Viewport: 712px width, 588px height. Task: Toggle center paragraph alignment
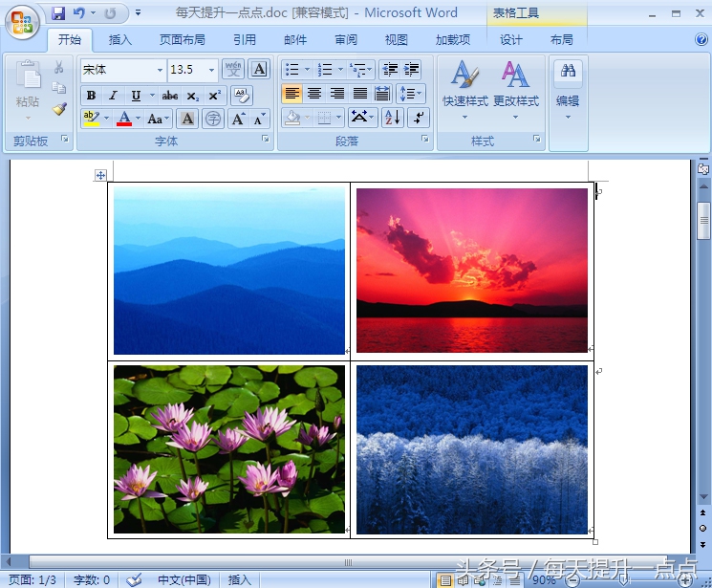click(x=314, y=94)
